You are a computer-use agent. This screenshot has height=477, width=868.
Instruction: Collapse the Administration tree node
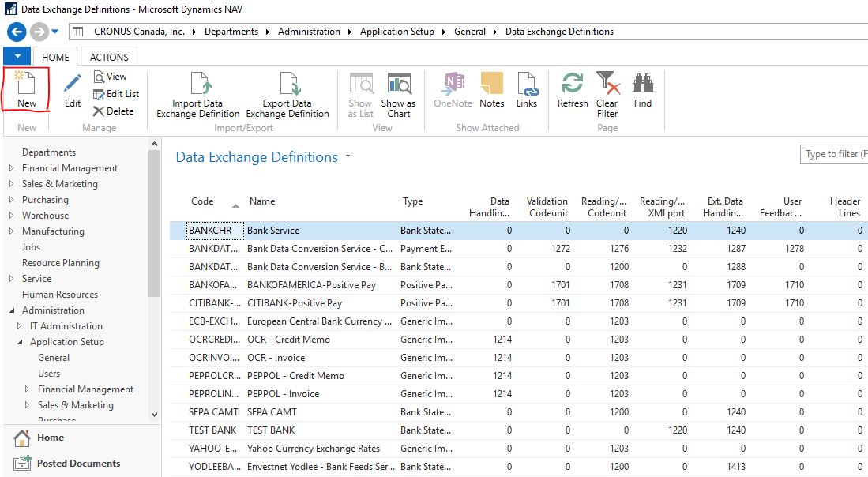click(x=12, y=310)
